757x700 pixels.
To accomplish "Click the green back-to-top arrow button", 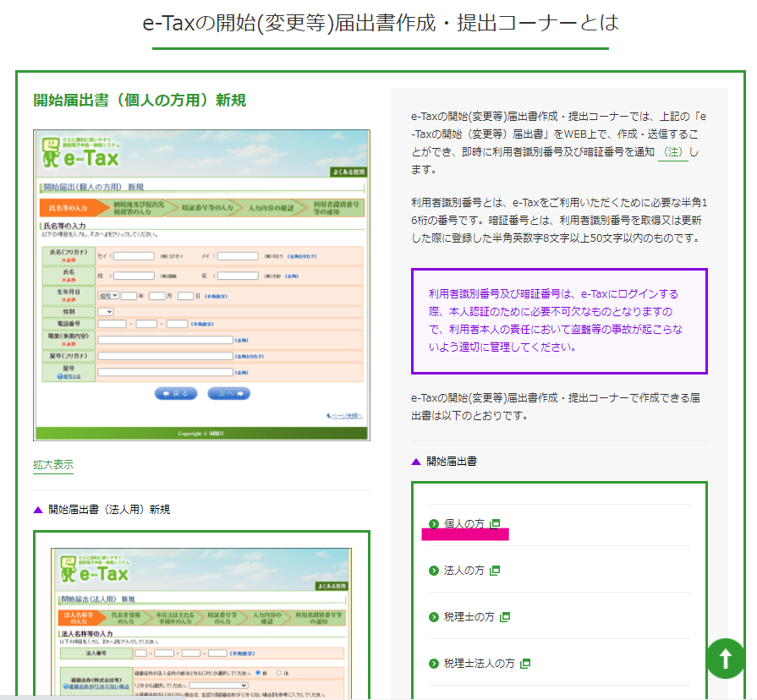I will [725, 658].
